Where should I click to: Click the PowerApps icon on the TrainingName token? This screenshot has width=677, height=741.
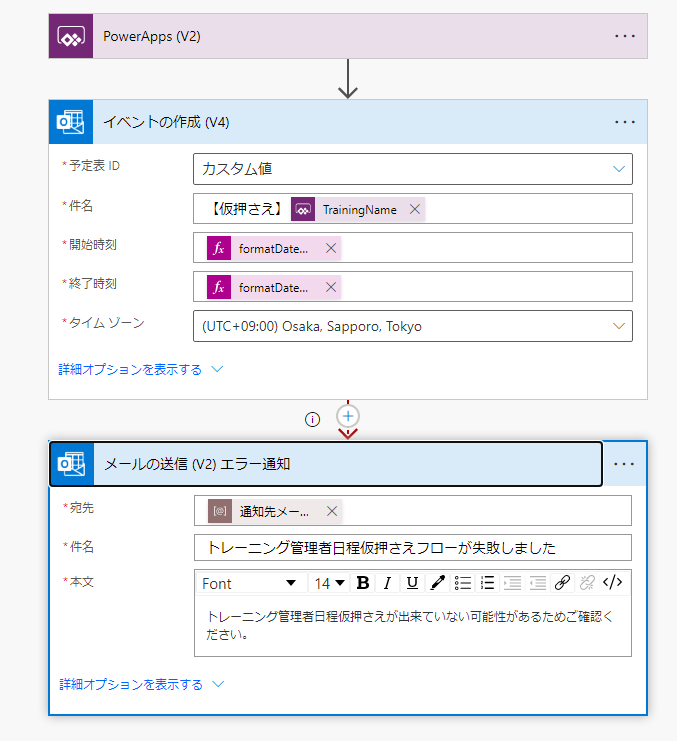coord(303,209)
